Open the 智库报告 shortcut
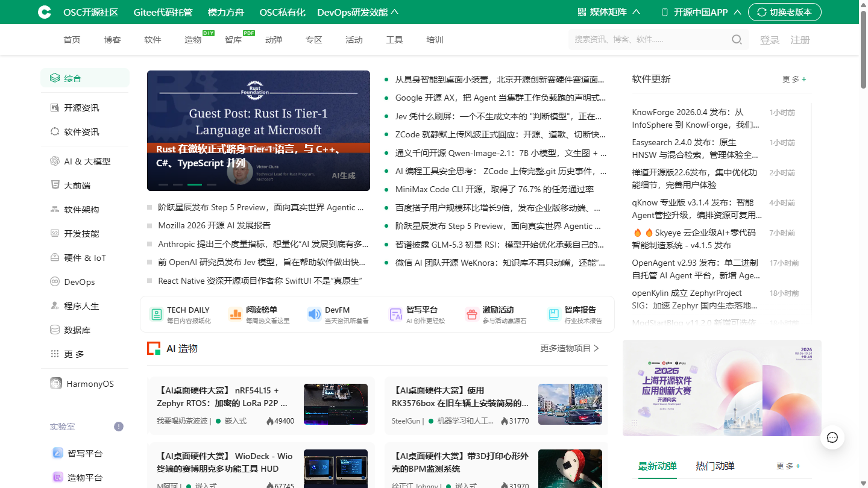Screen dimensions: 868x488 click(575, 314)
